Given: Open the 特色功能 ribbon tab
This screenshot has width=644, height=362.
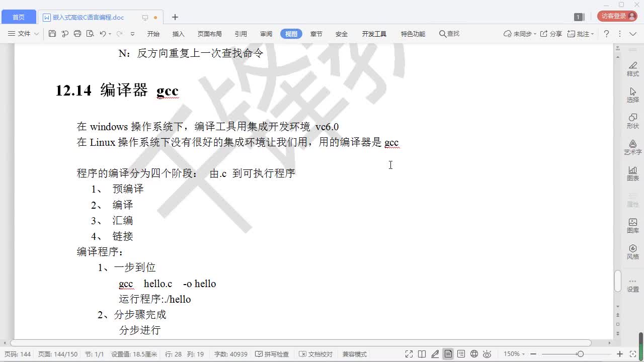Looking at the screenshot, I should [x=413, y=34].
